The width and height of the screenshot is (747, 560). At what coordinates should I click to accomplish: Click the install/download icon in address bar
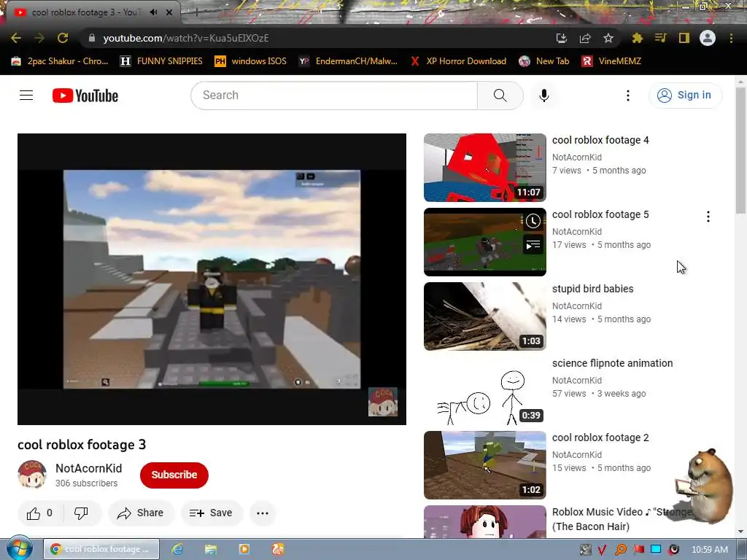pyautogui.click(x=562, y=38)
